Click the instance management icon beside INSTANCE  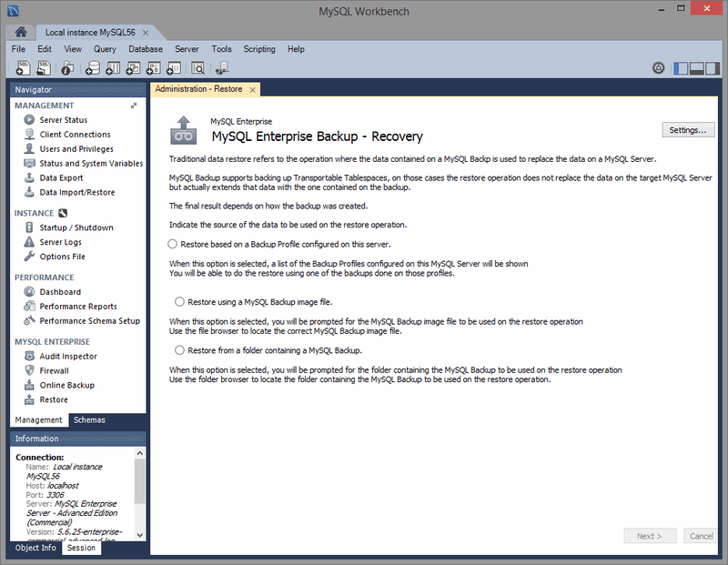point(63,213)
